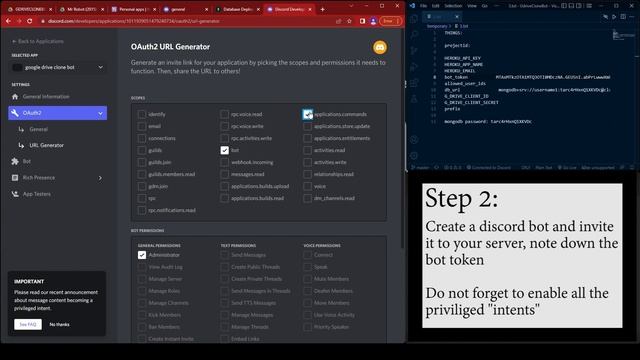The image size is (640, 360).
Task: Open Chrome side panel icon
Action: point(362,21)
